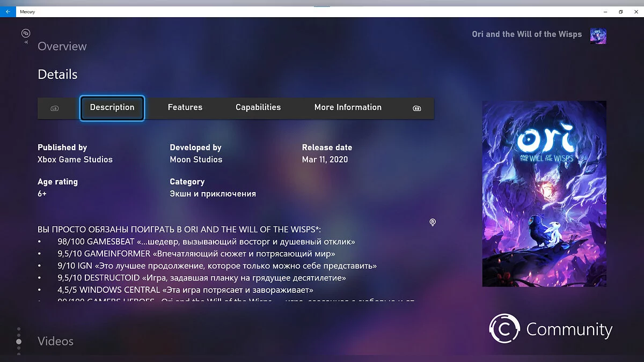Viewport: 644px width, 362px height.
Task: Click the category value Экшн и приключения
Action: point(213,194)
